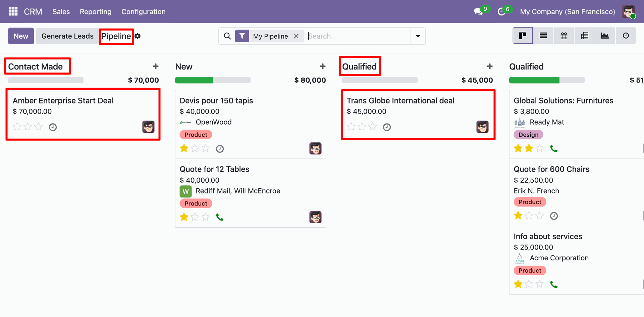
Task: Click the Pipeline breadcrumb title
Action: pos(116,36)
